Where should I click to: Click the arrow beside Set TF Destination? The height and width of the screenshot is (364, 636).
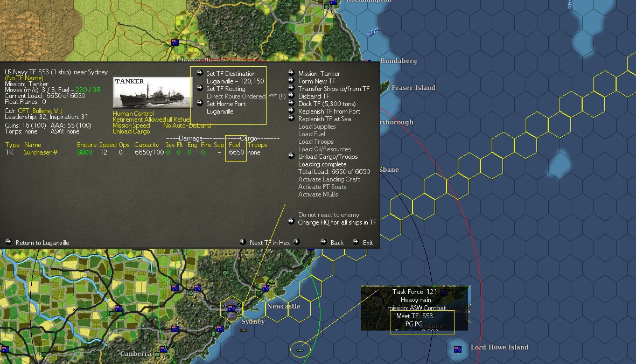click(200, 73)
